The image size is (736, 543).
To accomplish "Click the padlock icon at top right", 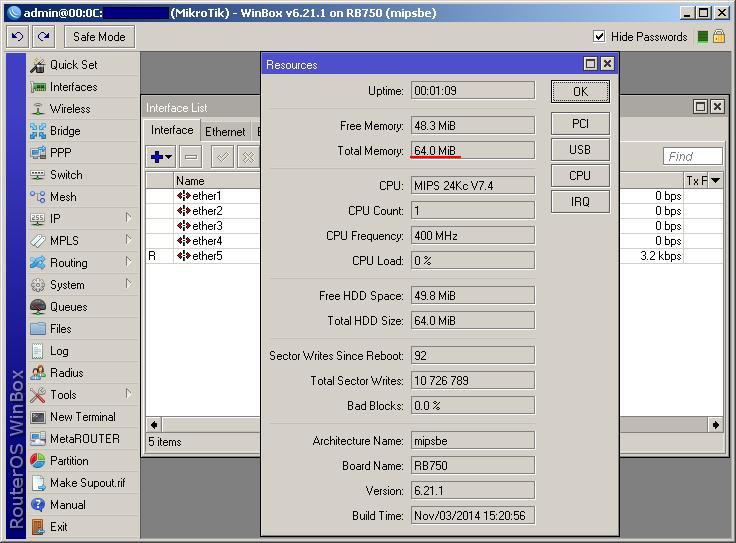I will click(719, 36).
